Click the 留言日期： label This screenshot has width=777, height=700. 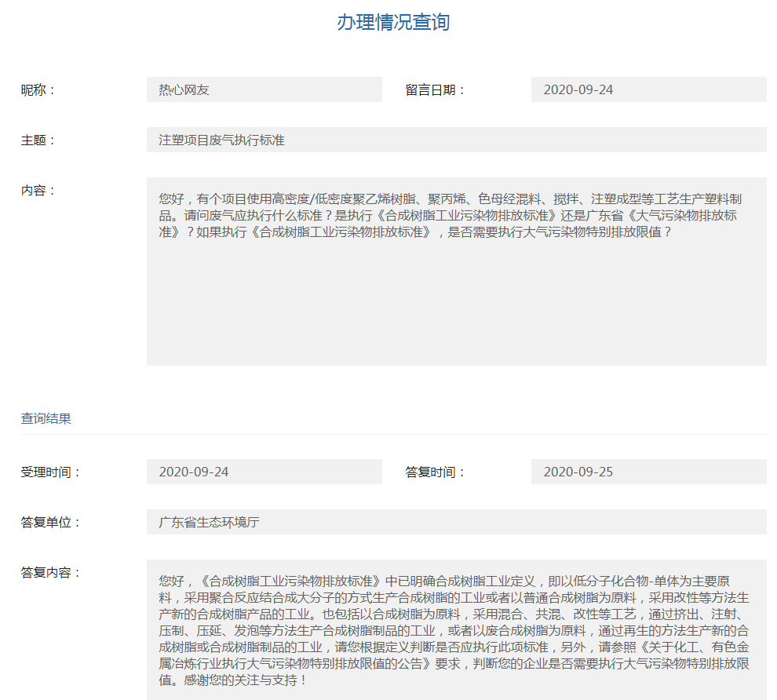click(x=435, y=90)
